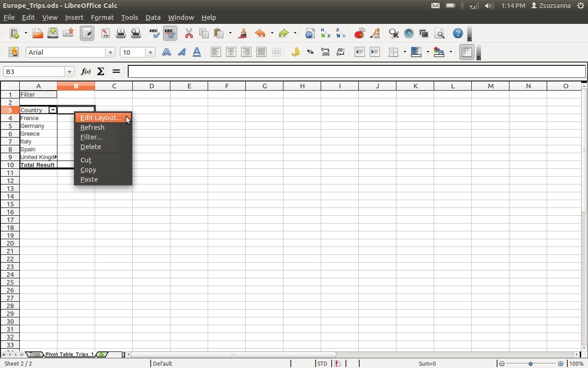Open the Hyperlink dialog icon
The image size is (588, 368).
click(x=310, y=34)
